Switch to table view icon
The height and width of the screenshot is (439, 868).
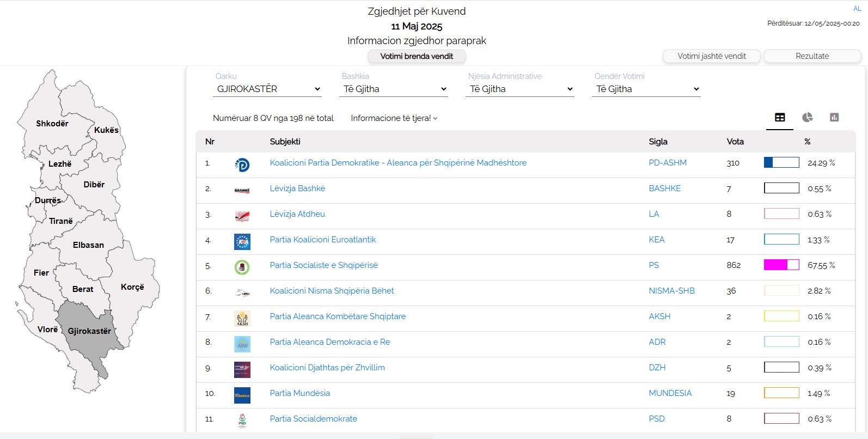pos(780,118)
